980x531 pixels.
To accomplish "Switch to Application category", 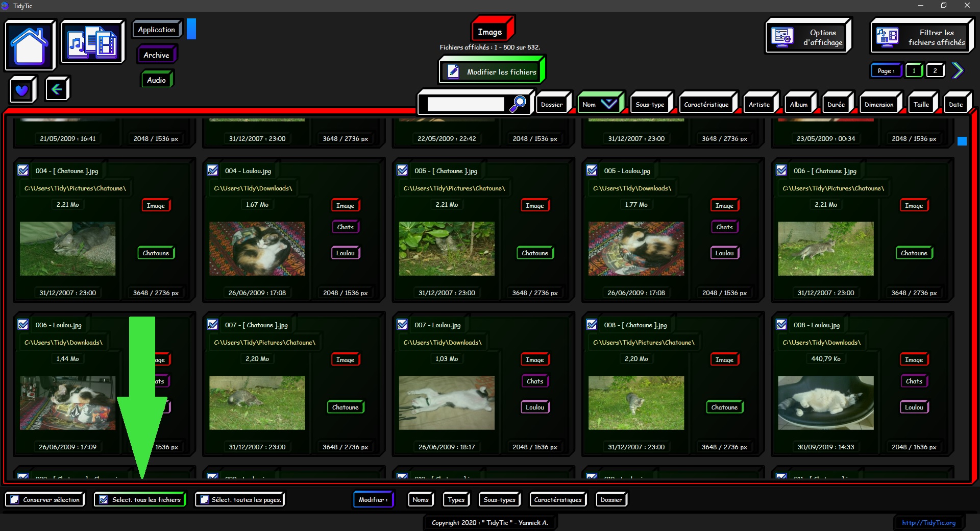I will tap(157, 30).
